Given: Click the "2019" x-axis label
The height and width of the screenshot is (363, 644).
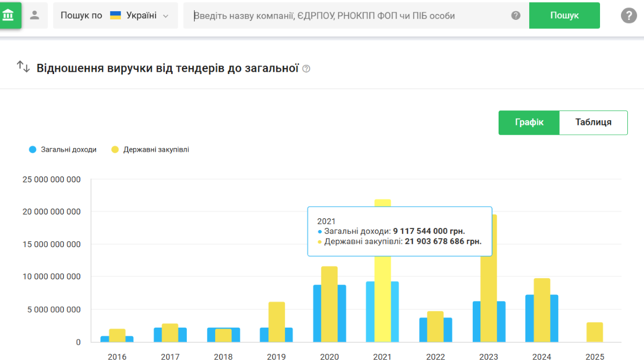Looking at the screenshot, I should (276, 357).
